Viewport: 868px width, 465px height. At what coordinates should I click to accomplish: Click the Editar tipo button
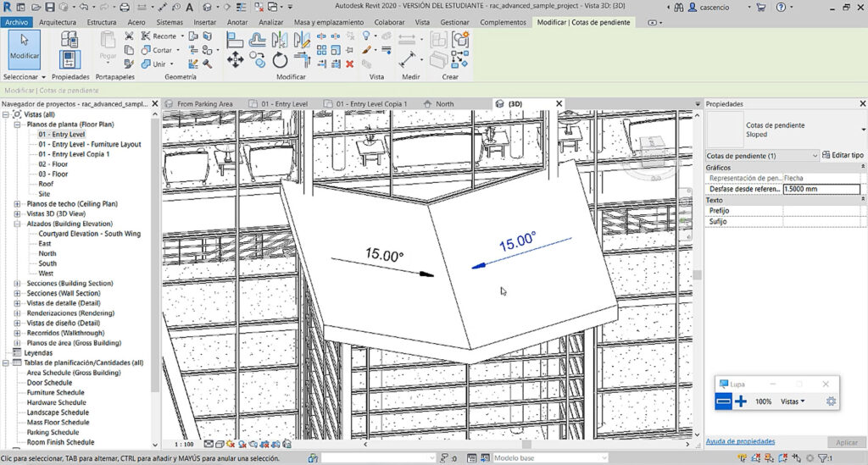pos(843,156)
